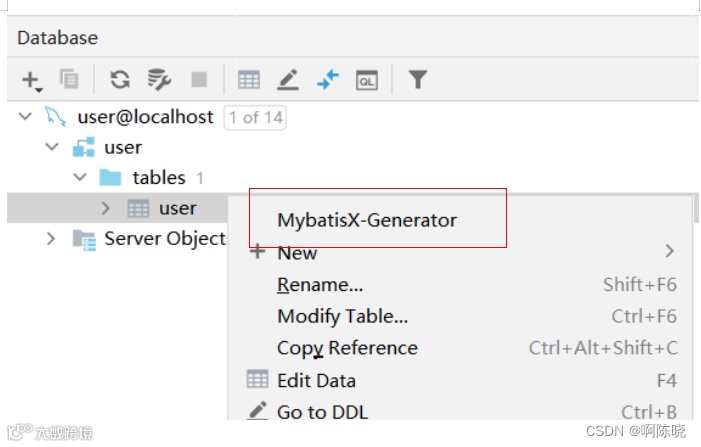Image resolution: width=701 pixels, height=447 pixels.
Task: Click the Shift+F6 shortcut text
Action: 640,285
